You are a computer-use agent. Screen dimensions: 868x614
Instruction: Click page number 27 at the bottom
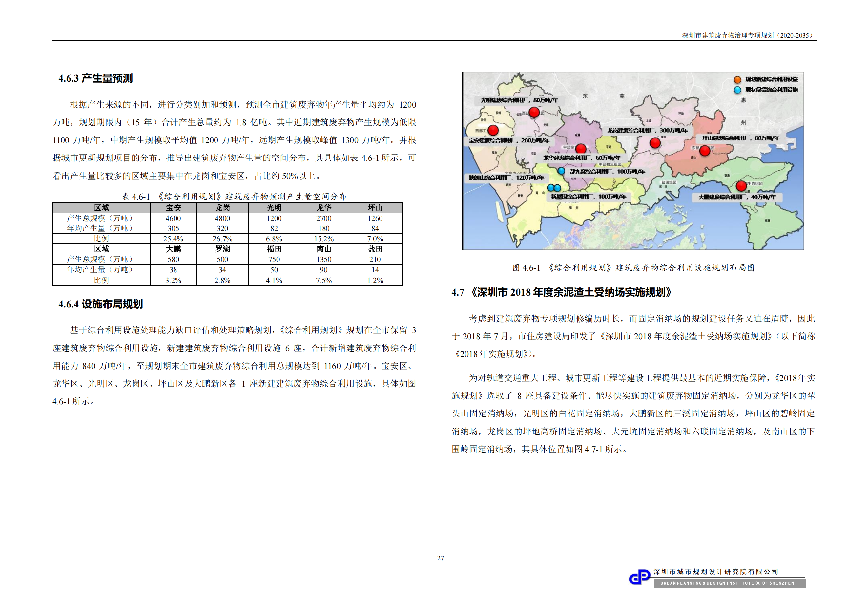(x=441, y=558)
